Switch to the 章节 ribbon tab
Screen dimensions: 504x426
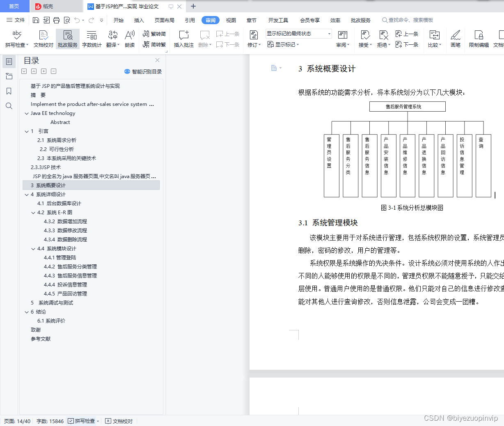(x=252, y=20)
